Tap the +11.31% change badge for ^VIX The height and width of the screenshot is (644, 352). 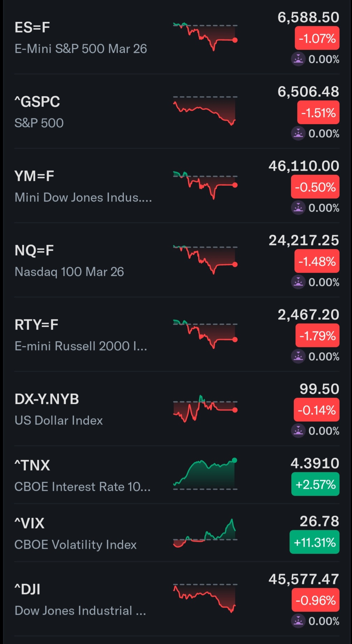click(314, 542)
